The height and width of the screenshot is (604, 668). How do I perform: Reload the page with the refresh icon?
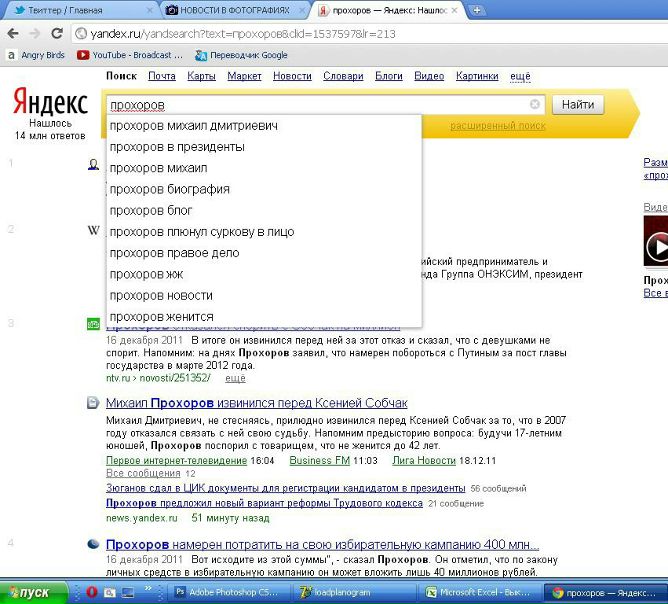[x=56, y=33]
